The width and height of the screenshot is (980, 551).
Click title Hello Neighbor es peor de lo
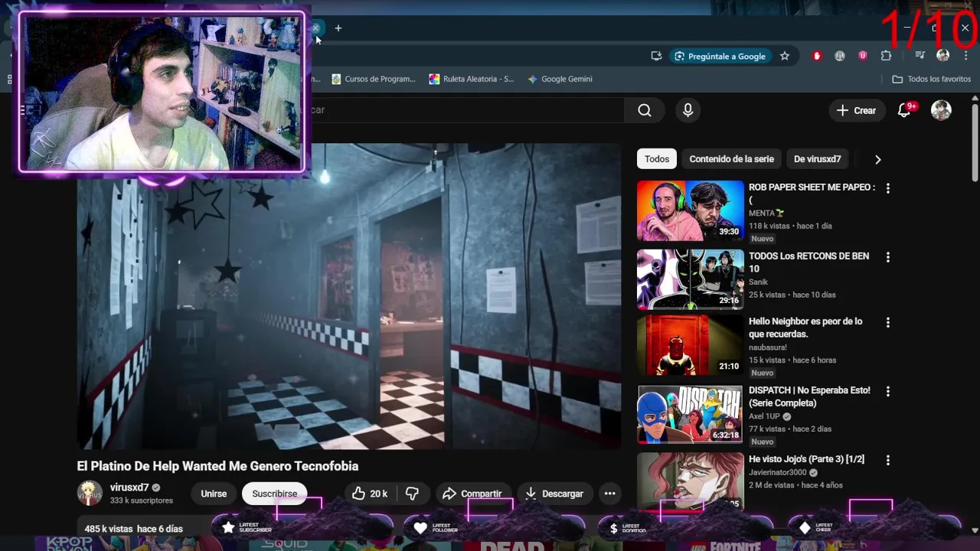point(805,328)
